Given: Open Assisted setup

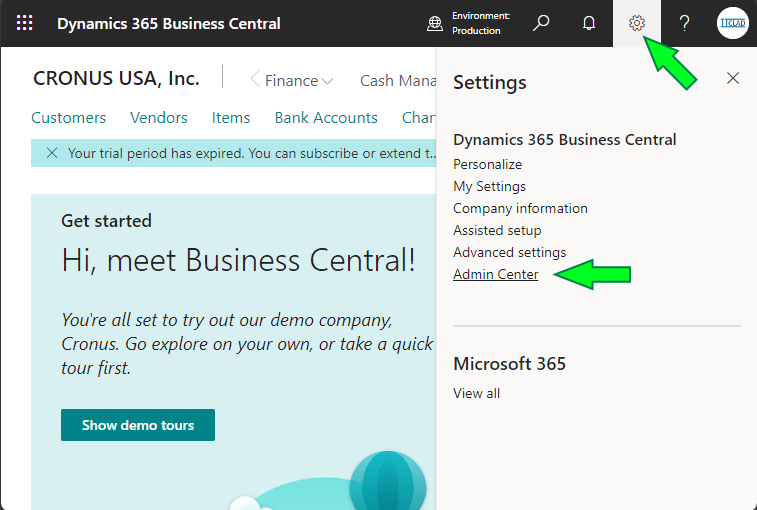Looking at the screenshot, I should click(x=497, y=230).
